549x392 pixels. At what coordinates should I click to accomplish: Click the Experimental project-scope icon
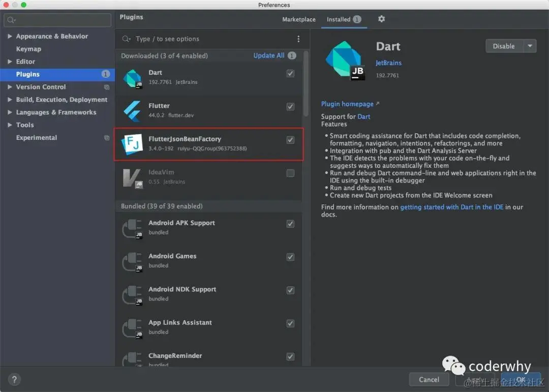click(x=107, y=138)
